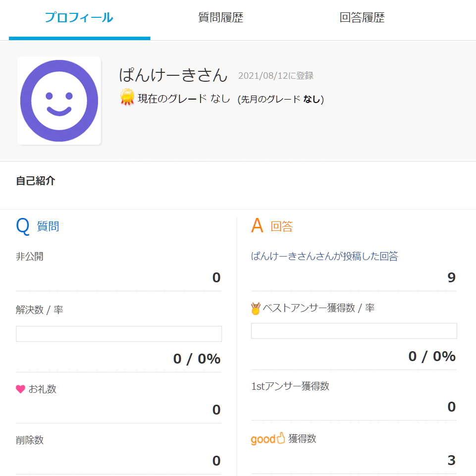Click the username ぱんけーきさん
Viewport: 476px width, 476px height.
173,75
